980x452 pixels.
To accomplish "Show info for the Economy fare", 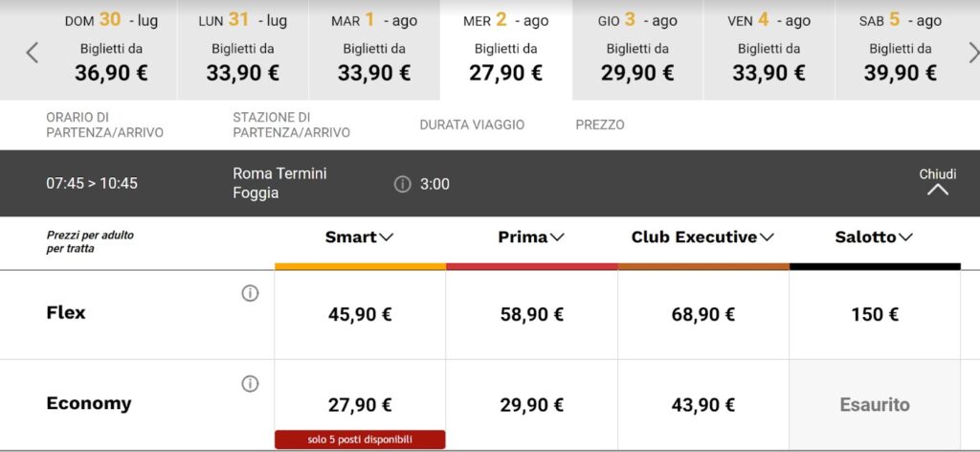I will point(250,384).
